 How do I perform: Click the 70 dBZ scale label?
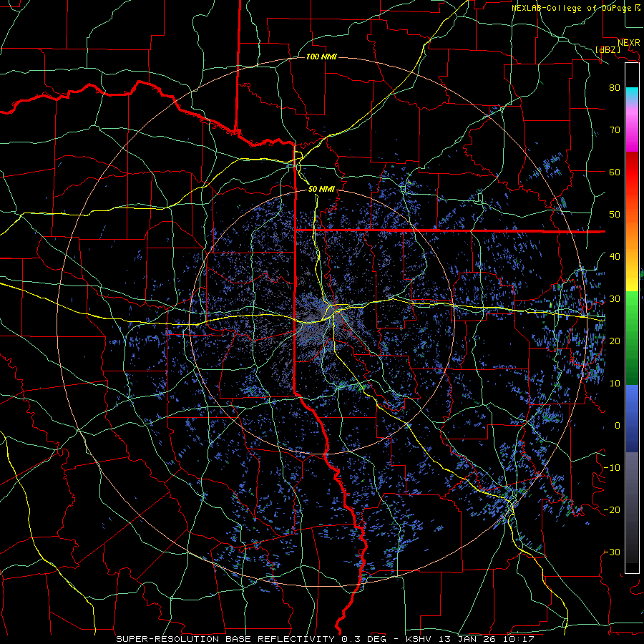615,130
